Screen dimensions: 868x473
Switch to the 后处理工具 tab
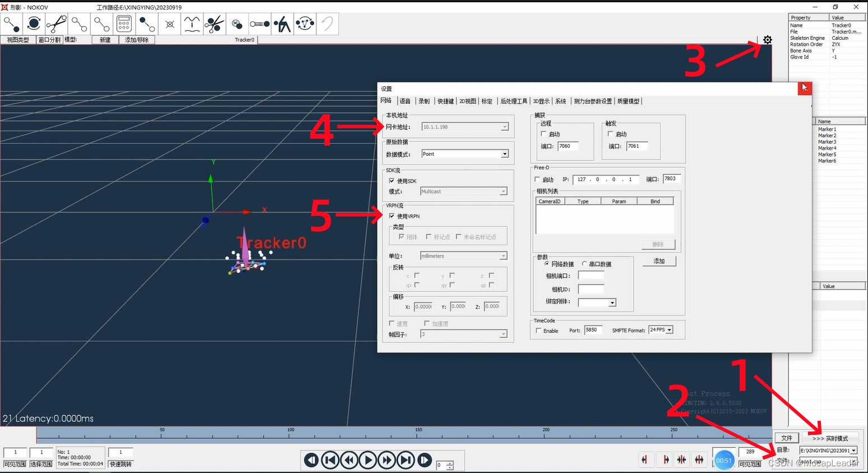point(514,101)
